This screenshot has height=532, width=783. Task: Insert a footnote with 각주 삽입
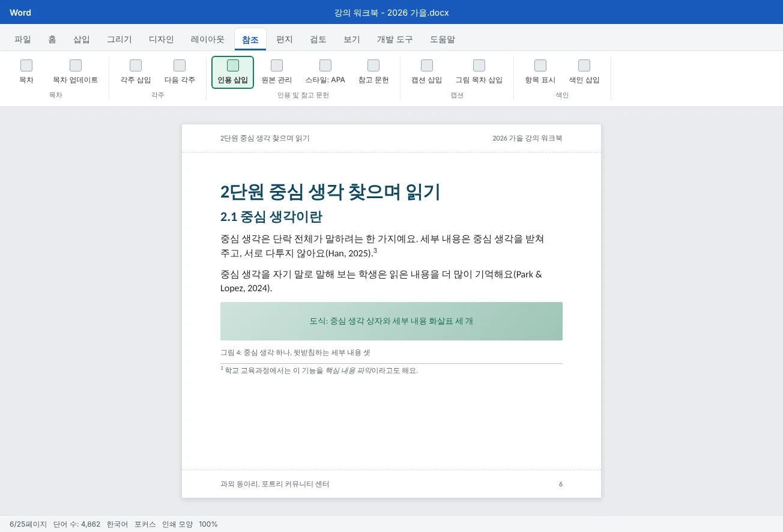(x=136, y=73)
